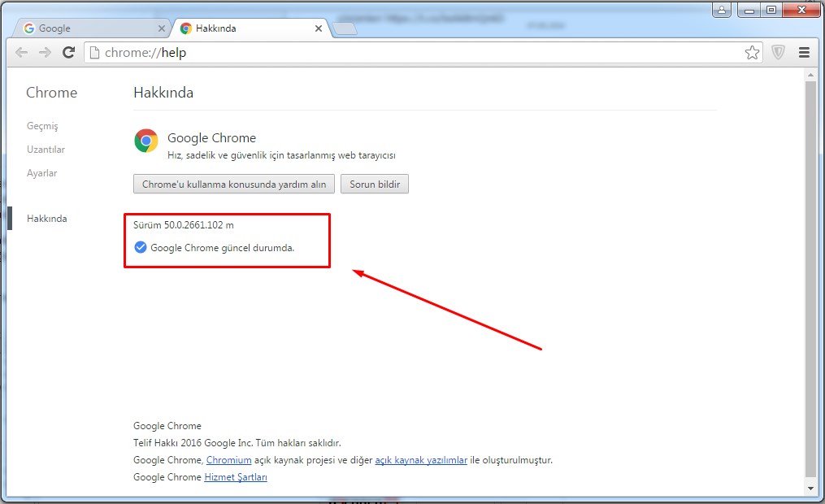Click the shield extension icon
This screenshot has height=504, width=825.
pos(778,52)
